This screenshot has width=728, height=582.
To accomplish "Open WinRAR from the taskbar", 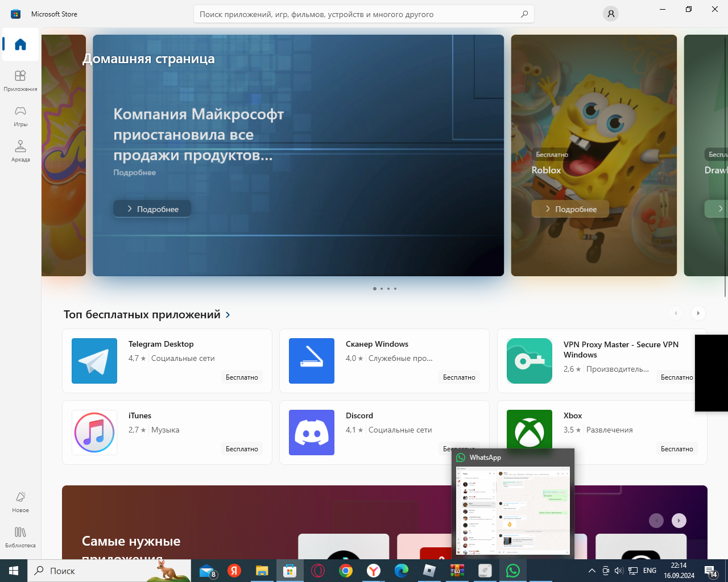I will pos(457,571).
